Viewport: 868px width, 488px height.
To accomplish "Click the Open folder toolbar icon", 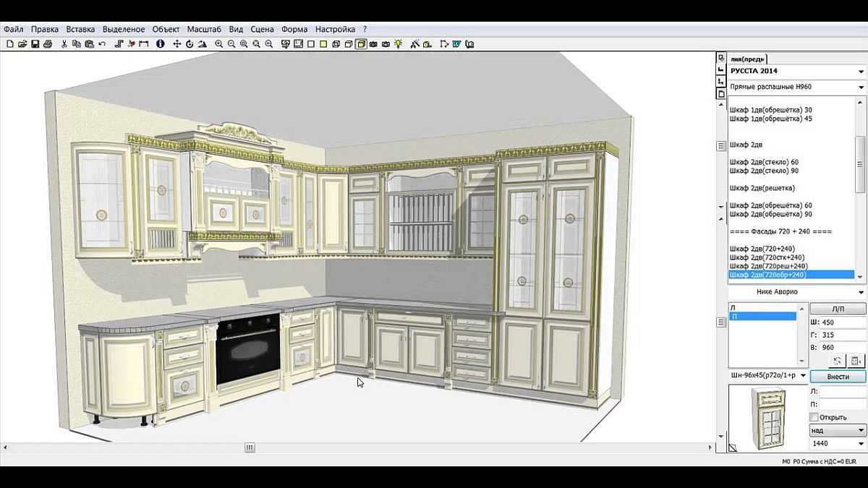I will [x=22, y=44].
